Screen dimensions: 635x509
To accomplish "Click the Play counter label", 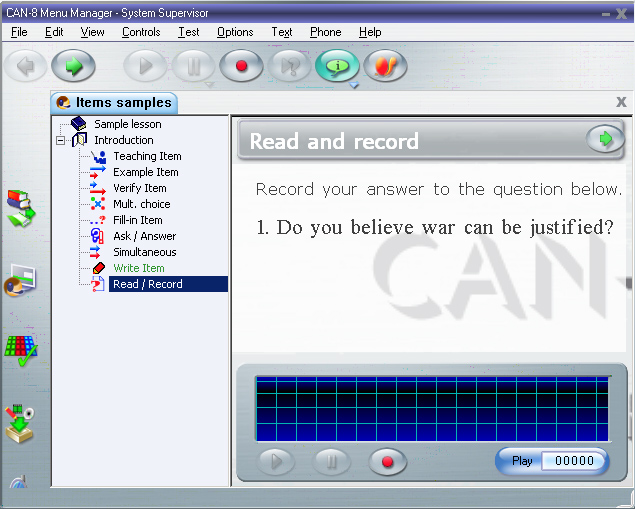I will [x=522, y=461].
